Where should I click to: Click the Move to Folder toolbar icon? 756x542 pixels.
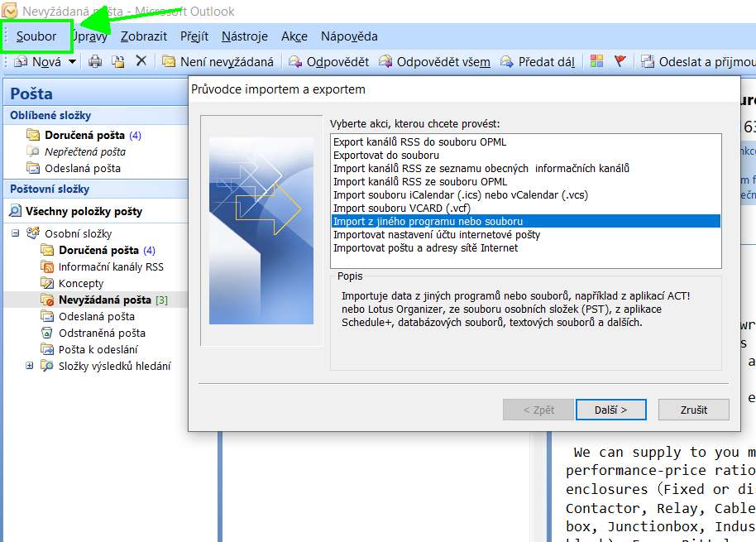(x=118, y=61)
